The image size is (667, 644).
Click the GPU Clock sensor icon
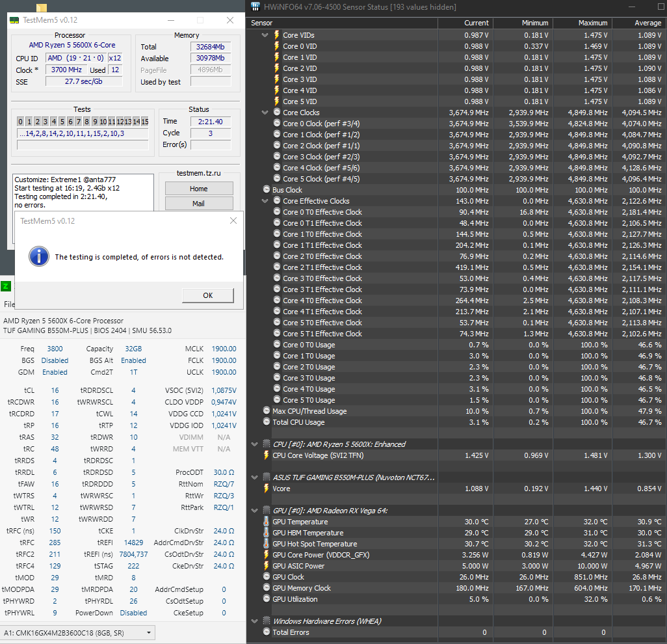coord(267,577)
